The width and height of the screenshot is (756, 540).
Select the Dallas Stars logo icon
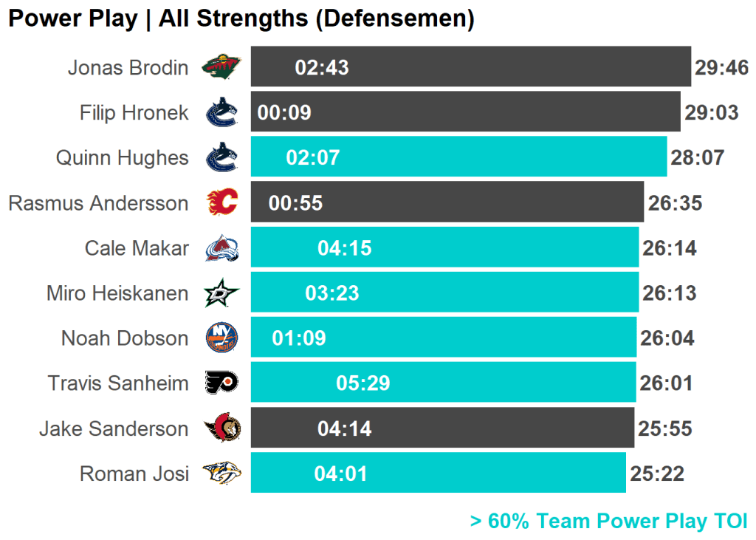coord(221,293)
